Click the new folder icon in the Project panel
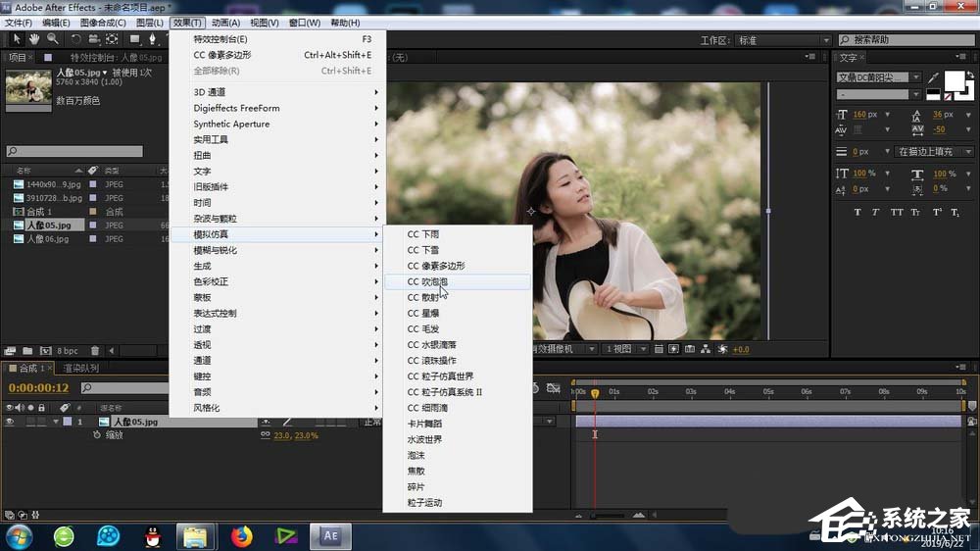Viewport: 980px width, 551px height. [x=26, y=350]
